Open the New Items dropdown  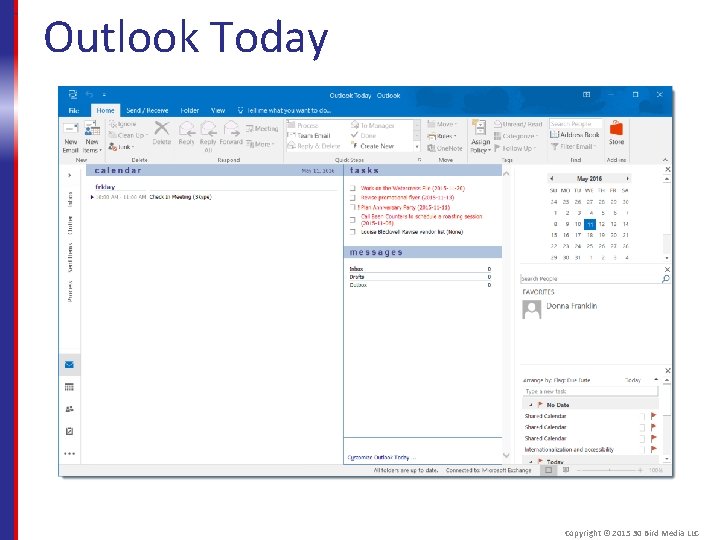[x=92, y=137]
